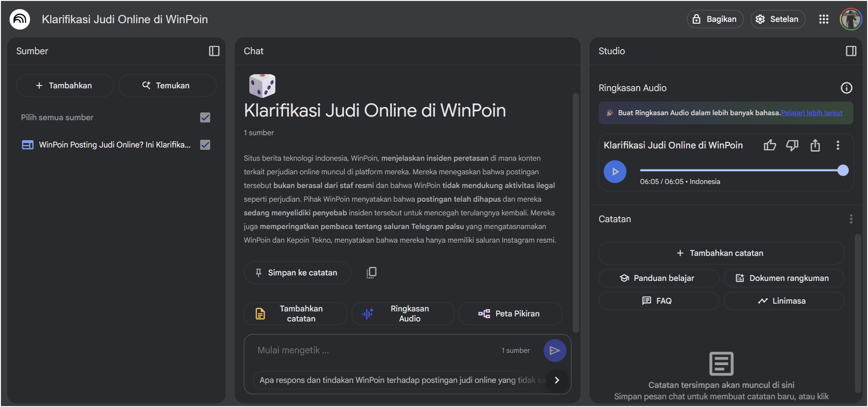Click the Chat panel heading
The image size is (868, 407).
coord(253,51)
